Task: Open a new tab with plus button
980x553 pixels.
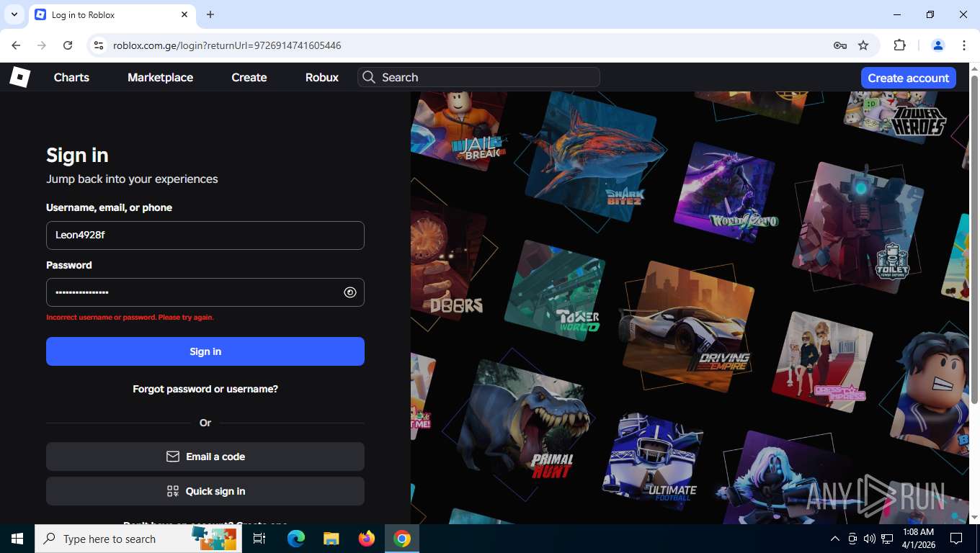Action: [210, 14]
